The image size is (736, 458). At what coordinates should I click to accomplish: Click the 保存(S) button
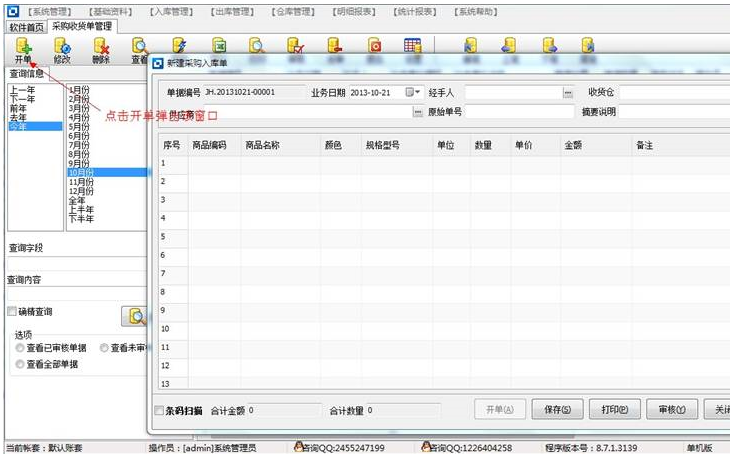coord(558,409)
